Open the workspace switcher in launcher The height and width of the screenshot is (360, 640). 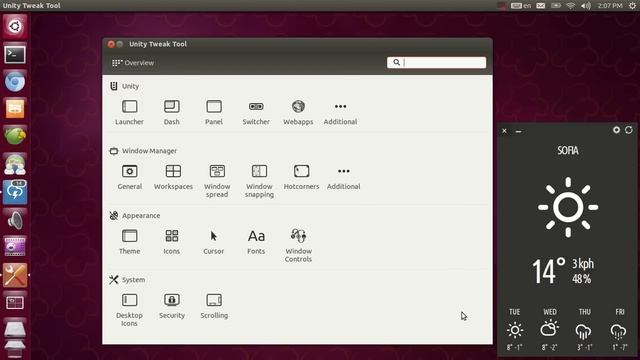pyautogui.click(x=15, y=302)
